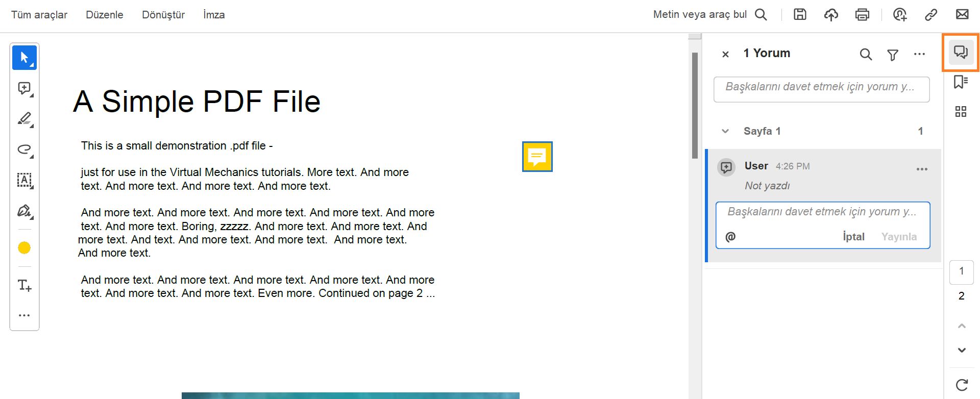Print the document
The width and height of the screenshot is (980, 399).
tap(862, 14)
